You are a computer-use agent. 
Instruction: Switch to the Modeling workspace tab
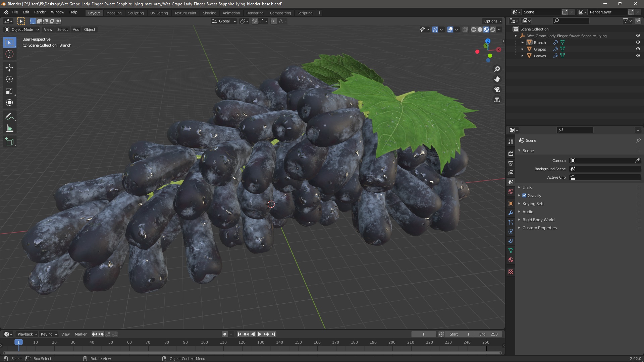tap(114, 13)
